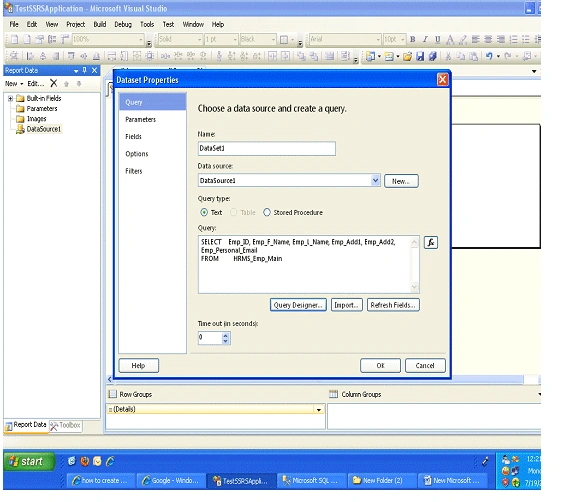Click the border style square icon
Screen dimensions: 561x502
[x=284, y=39]
